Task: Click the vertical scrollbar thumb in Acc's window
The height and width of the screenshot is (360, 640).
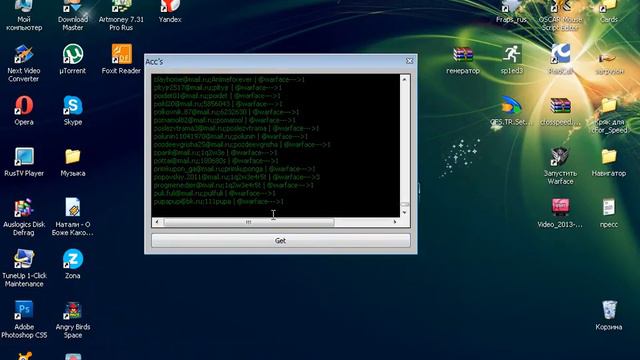Action: pyautogui.click(x=404, y=204)
